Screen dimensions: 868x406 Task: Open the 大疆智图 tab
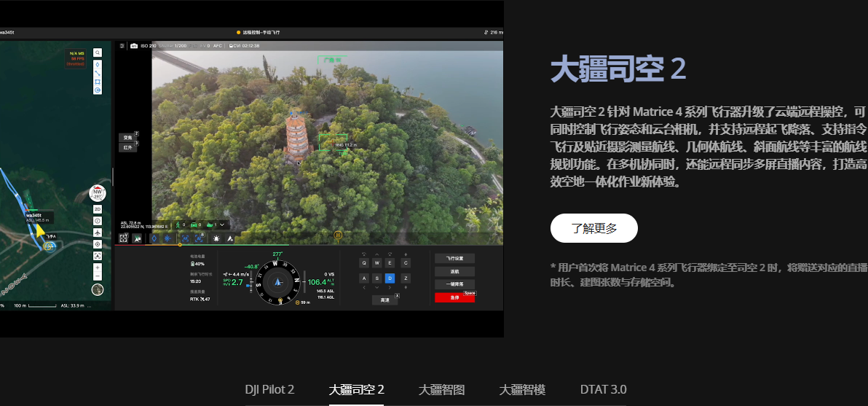441,389
